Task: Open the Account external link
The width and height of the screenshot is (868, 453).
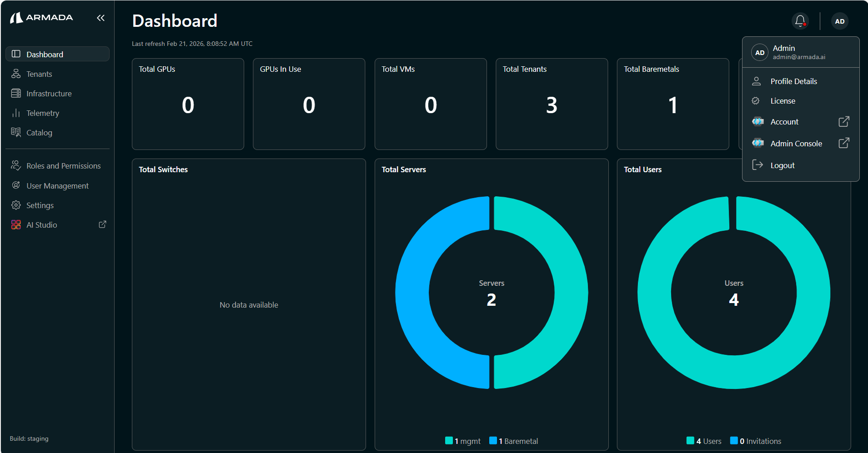Action: pyautogui.click(x=784, y=121)
